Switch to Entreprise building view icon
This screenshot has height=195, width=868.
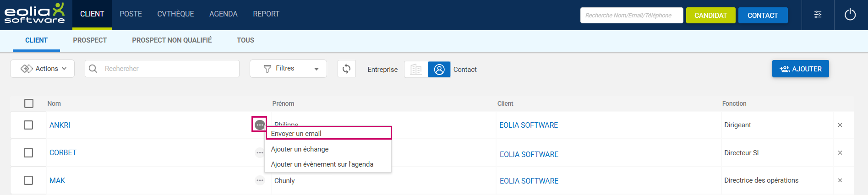coord(416,69)
